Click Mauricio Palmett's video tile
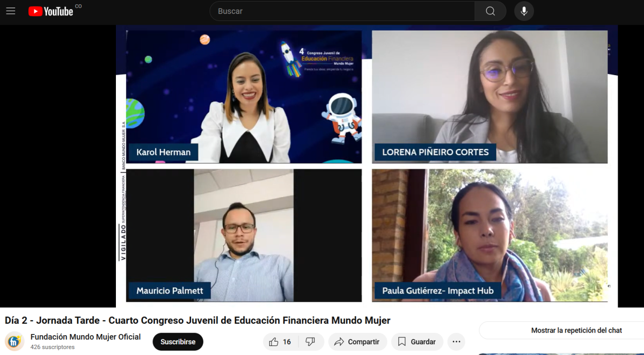The height and width of the screenshot is (355, 644). click(244, 235)
